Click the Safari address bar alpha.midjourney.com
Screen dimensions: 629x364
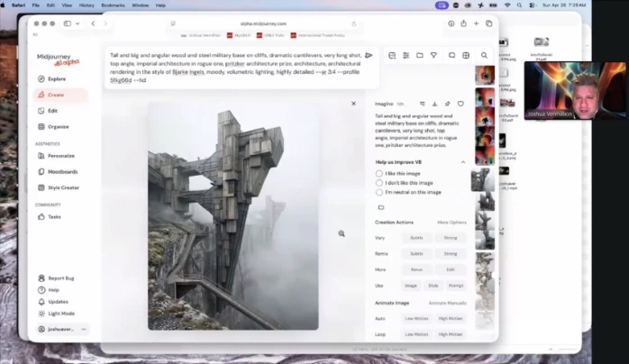[x=263, y=23]
